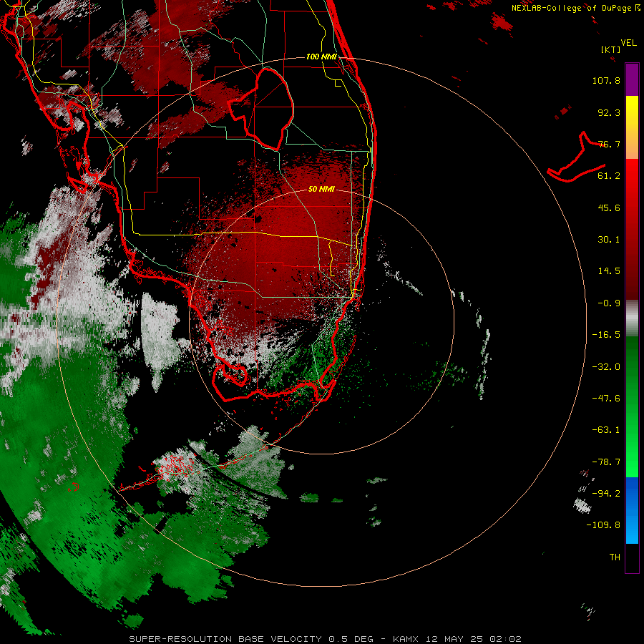
Task: Select the 14.5 legend value
Action: [x=609, y=271]
